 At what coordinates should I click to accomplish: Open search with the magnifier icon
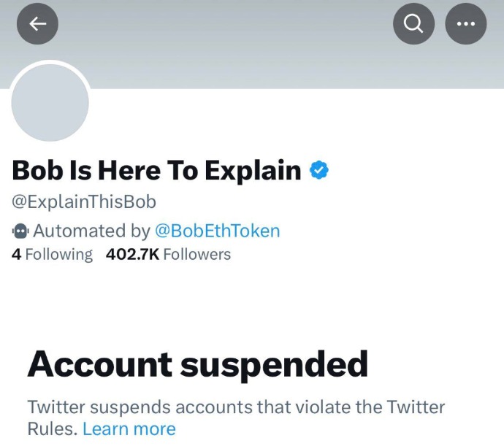pos(413,24)
